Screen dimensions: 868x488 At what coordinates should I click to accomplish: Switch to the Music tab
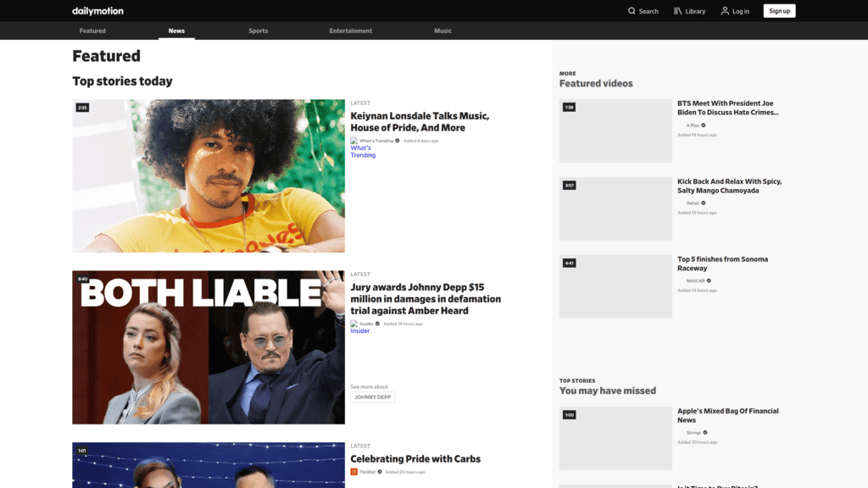(x=442, y=31)
